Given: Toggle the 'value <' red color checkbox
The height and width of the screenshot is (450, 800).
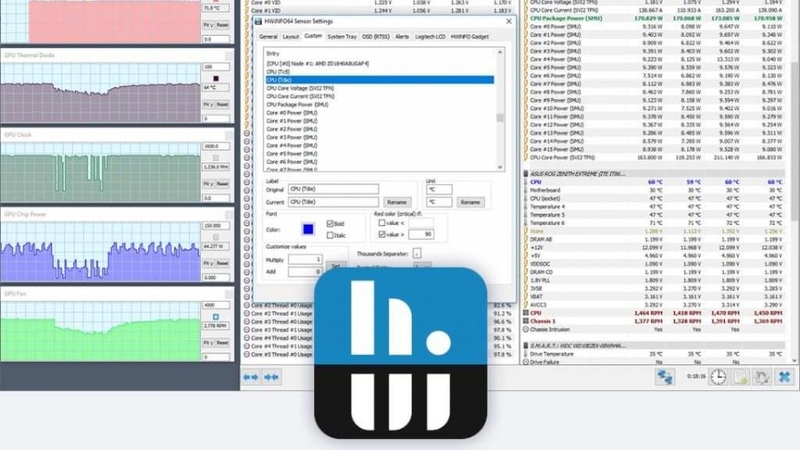Looking at the screenshot, I should tap(382, 223).
